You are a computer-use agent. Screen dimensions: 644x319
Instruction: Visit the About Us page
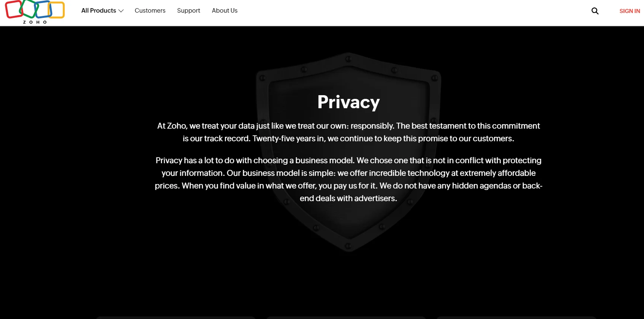pos(224,10)
